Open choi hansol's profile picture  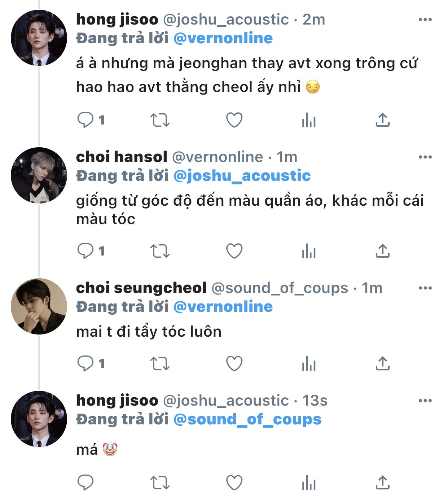(x=39, y=175)
